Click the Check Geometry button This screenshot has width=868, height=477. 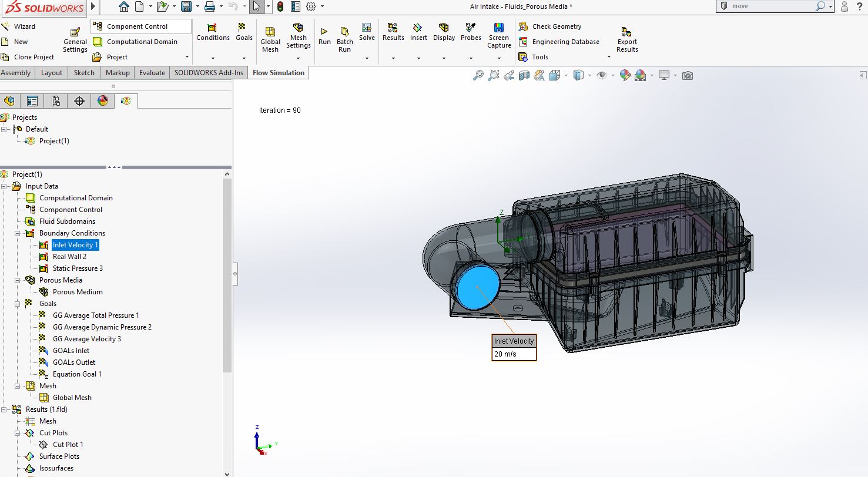pyautogui.click(x=556, y=26)
